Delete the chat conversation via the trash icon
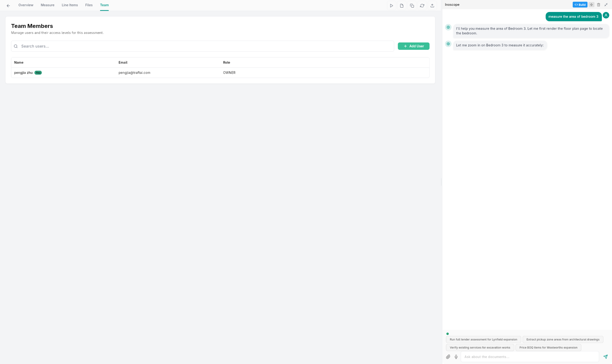 click(599, 5)
